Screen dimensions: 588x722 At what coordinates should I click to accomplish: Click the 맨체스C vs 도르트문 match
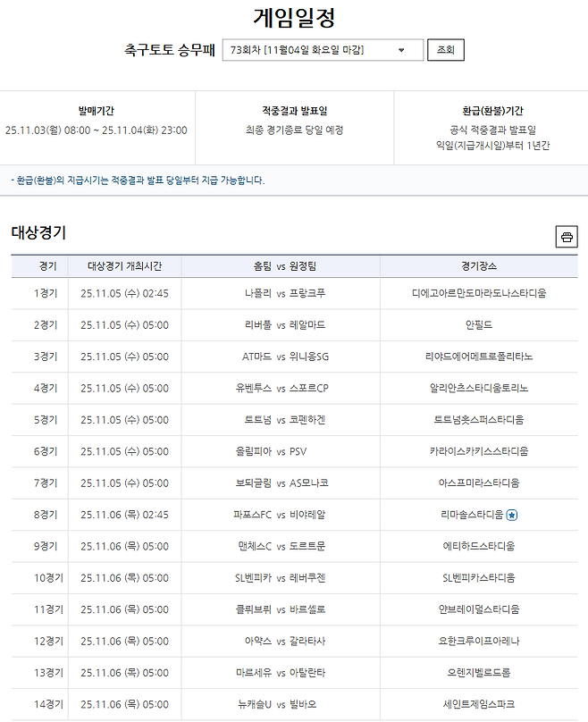(280, 546)
